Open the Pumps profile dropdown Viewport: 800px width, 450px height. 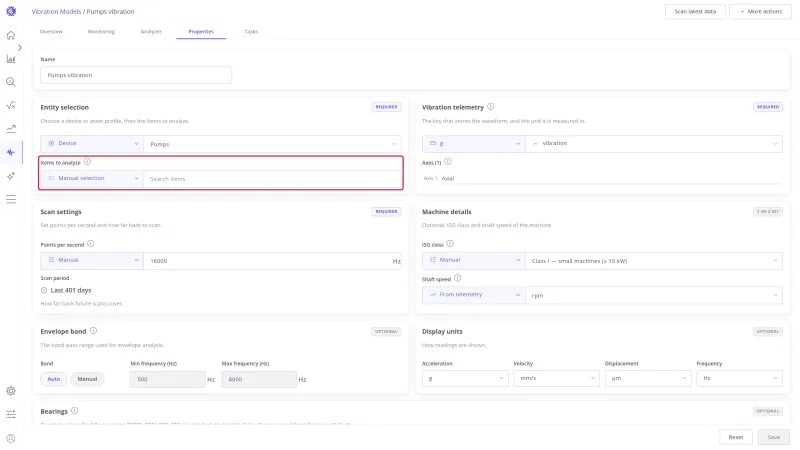tap(272, 144)
